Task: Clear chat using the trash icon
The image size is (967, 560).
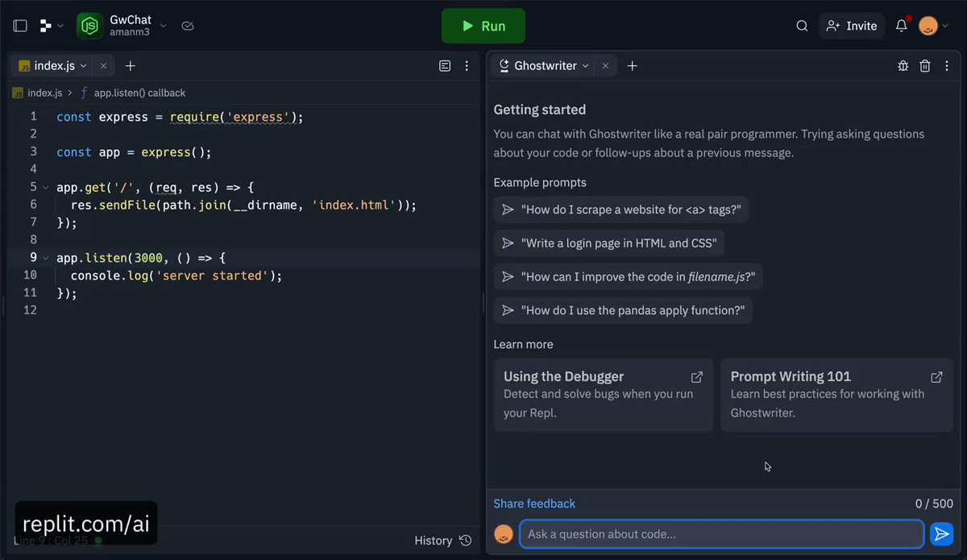Action: (x=924, y=65)
